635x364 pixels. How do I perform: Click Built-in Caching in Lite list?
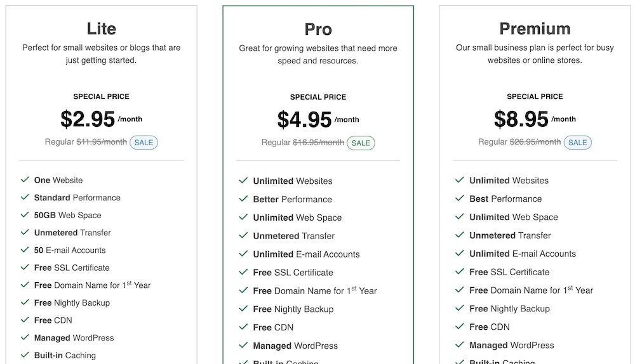tap(65, 355)
